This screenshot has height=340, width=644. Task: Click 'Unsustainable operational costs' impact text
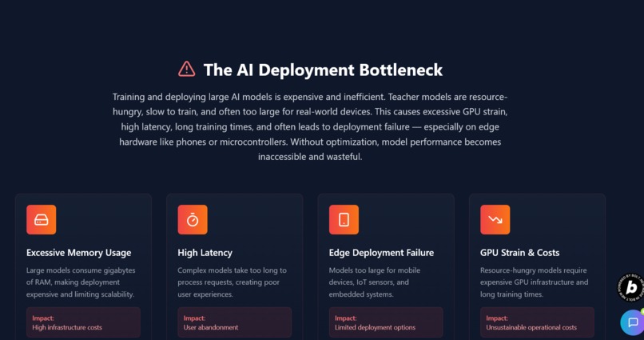(x=531, y=328)
